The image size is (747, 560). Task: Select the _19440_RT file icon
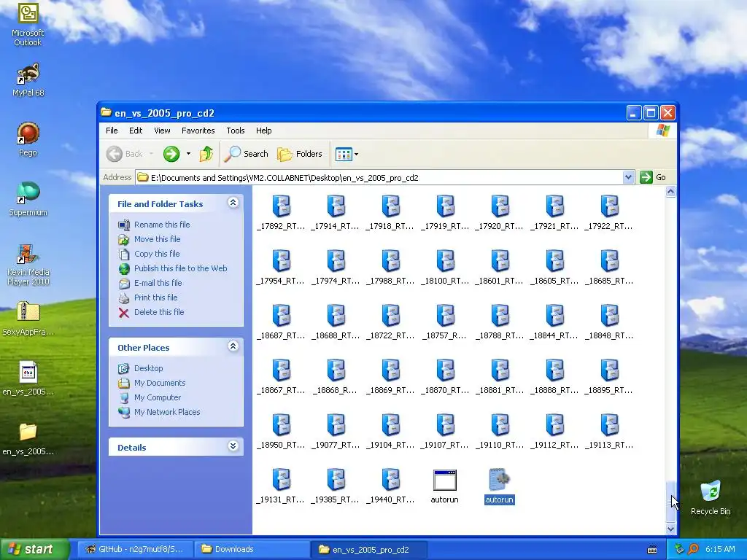[391, 480]
